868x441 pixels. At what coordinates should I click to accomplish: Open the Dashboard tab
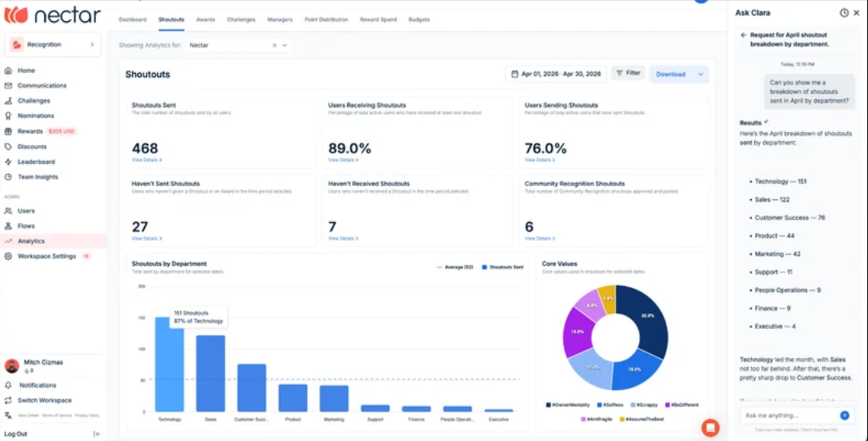tap(133, 20)
